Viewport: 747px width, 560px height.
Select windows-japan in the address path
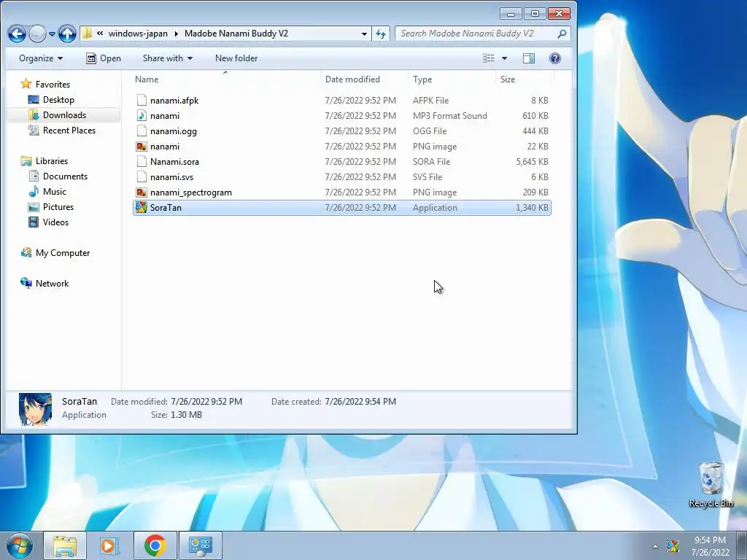pyautogui.click(x=138, y=34)
